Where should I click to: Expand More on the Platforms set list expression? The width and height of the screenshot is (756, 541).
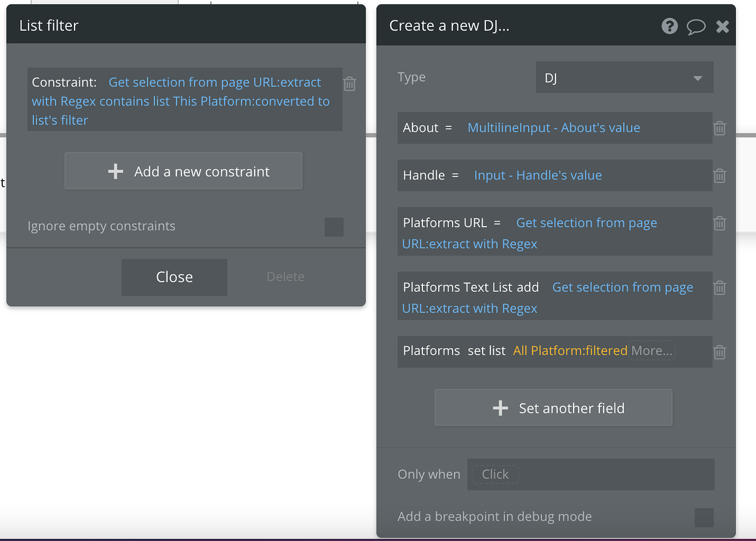click(x=651, y=350)
